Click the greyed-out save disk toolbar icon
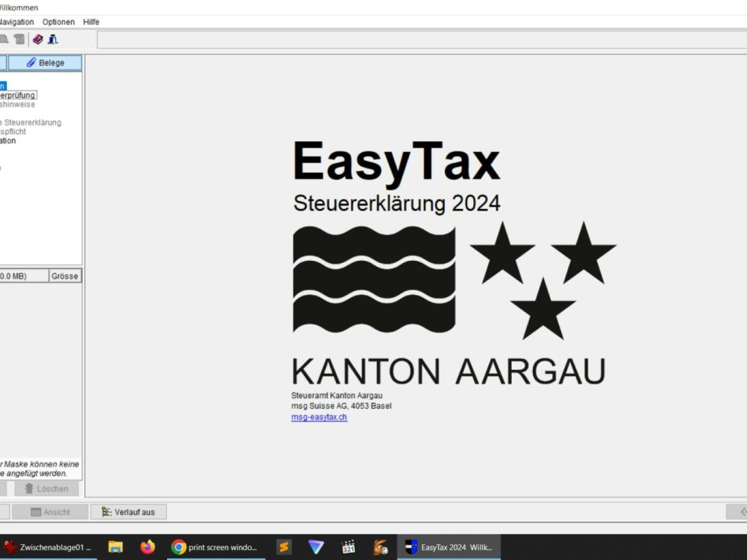This screenshot has height=560, width=747. click(x=19, y=39)
